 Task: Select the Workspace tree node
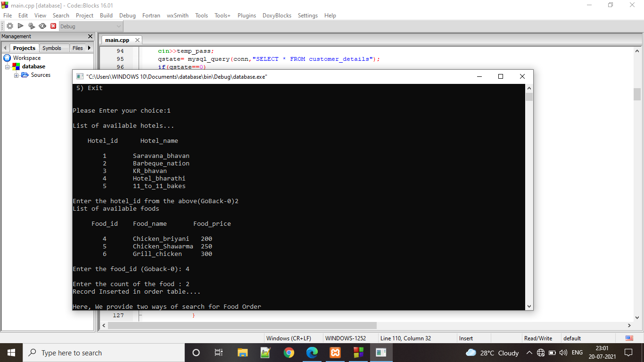point(27,58)
